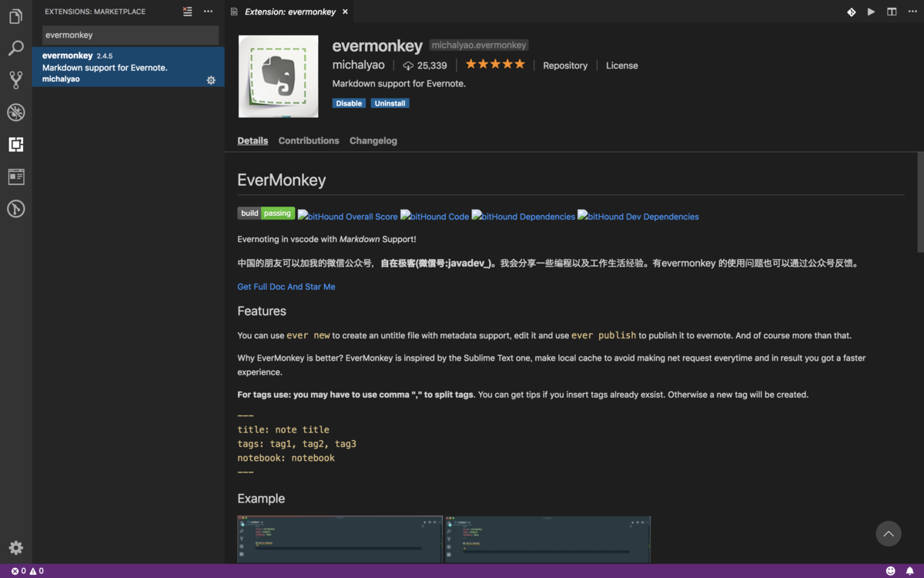Click the download count 25,339

click(x=425, y=66)
